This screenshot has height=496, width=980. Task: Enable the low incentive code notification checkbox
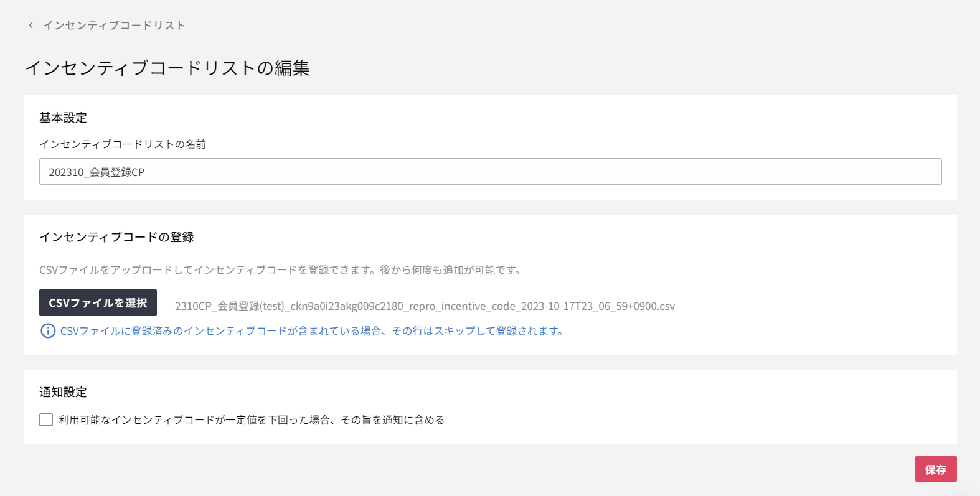point(46,420)
